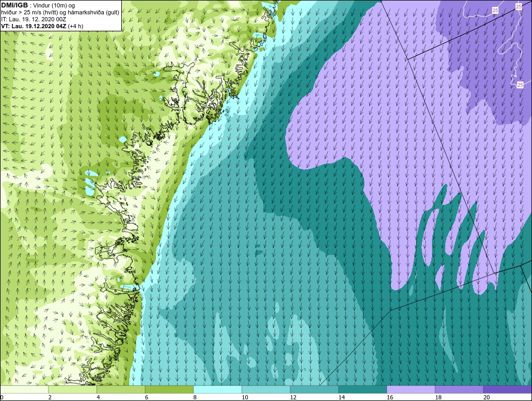The height and width of the screenshot is (401, 532).
Task: Click the legend label '2'
Action: (50, 397)
